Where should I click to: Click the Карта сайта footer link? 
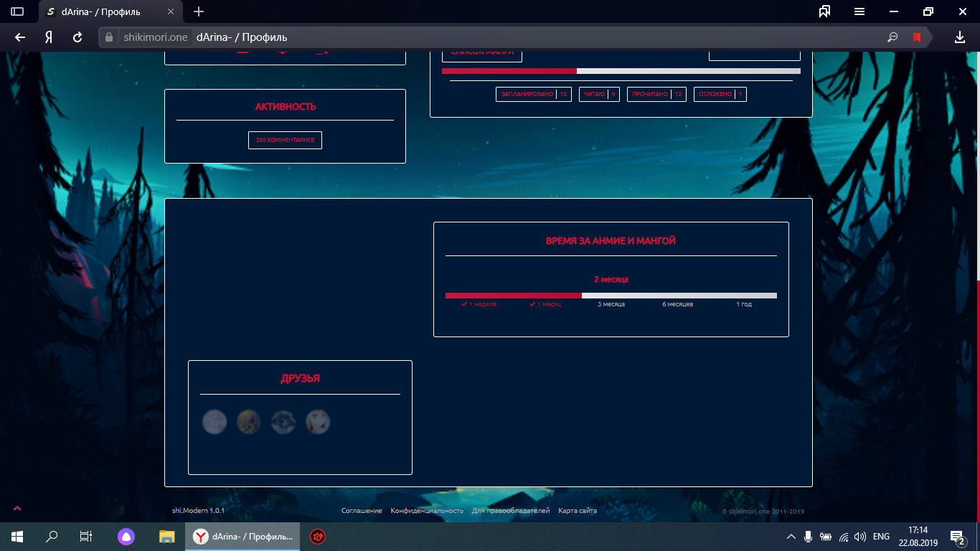tap(578, 511)
